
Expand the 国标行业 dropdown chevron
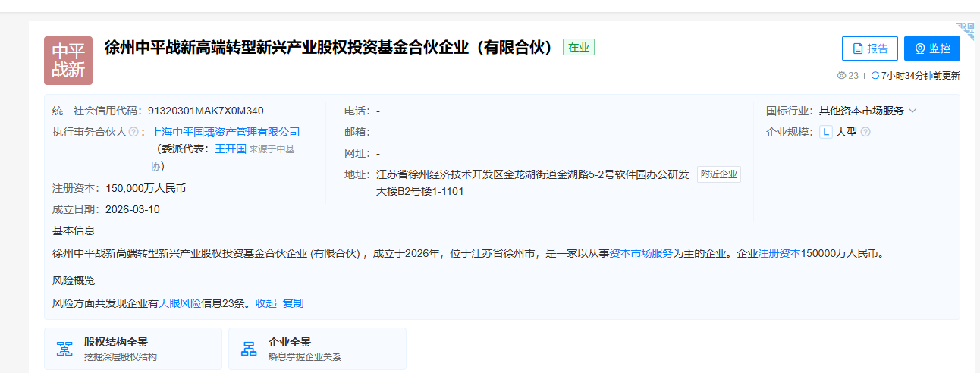point(912,111)
